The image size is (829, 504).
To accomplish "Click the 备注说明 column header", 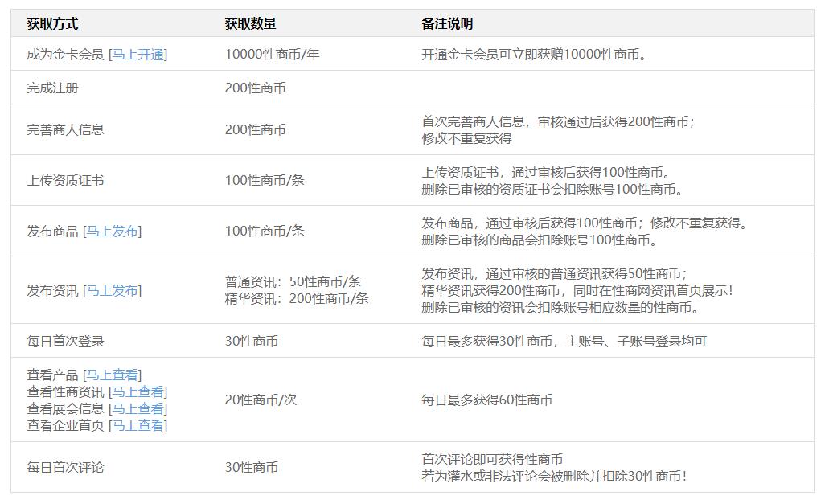I will (447, 24).
